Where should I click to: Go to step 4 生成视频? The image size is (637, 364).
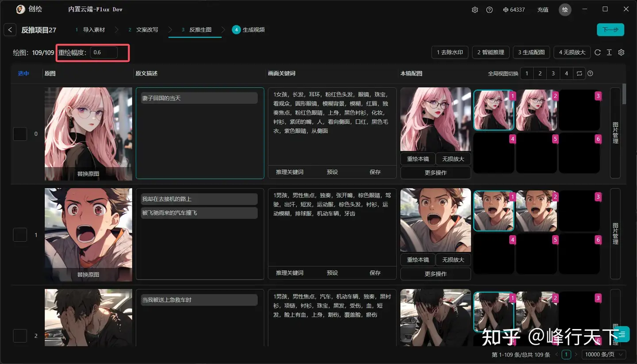pyautogui.click(x=249, y=30)
